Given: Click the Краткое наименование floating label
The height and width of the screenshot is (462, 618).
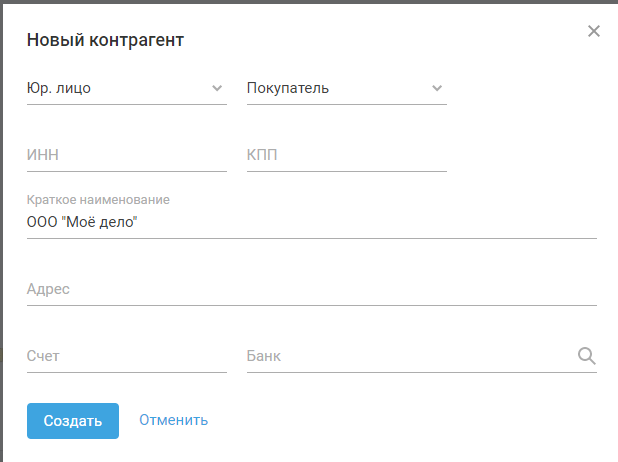Looking at the screenshot, I should point(98,200).
